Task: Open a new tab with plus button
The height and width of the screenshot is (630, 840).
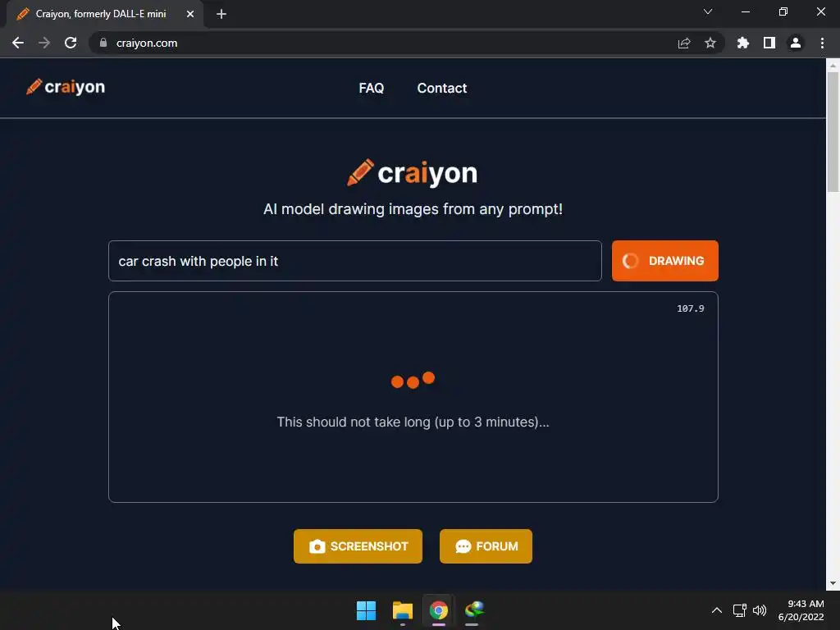Action: 221,14
